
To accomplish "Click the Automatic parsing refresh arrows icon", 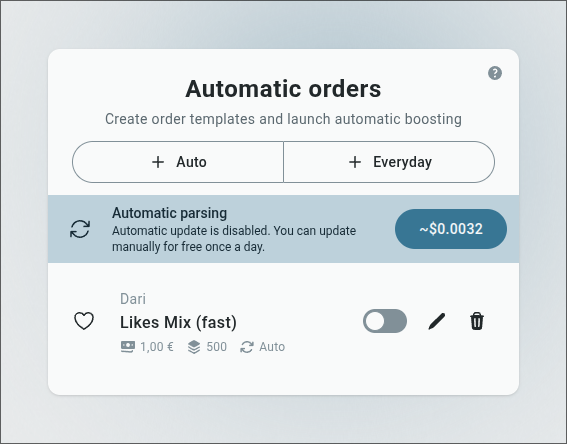I will [80, 229].
